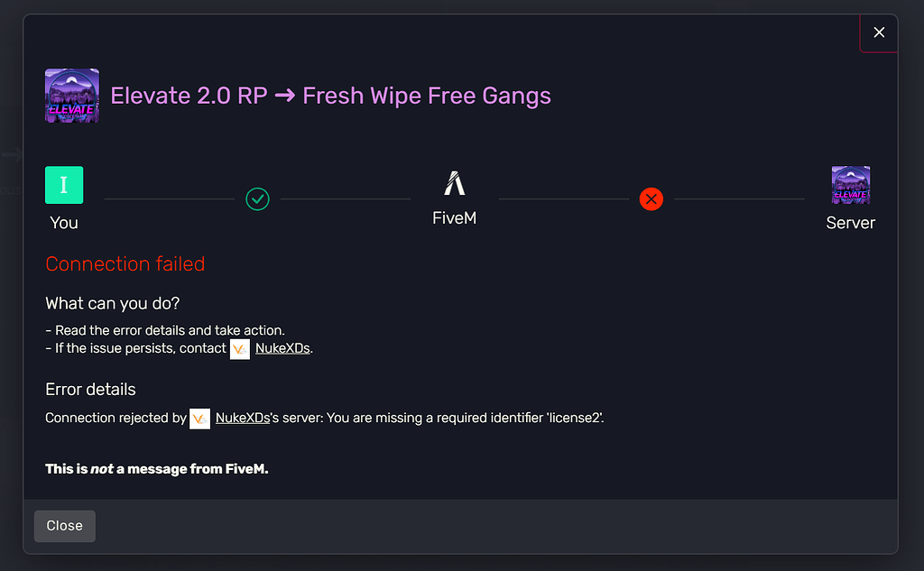Click NukeXDs avatar in 'What can you do' section
924x571 pixels.
pyautogui.click(x=240, y=348)
